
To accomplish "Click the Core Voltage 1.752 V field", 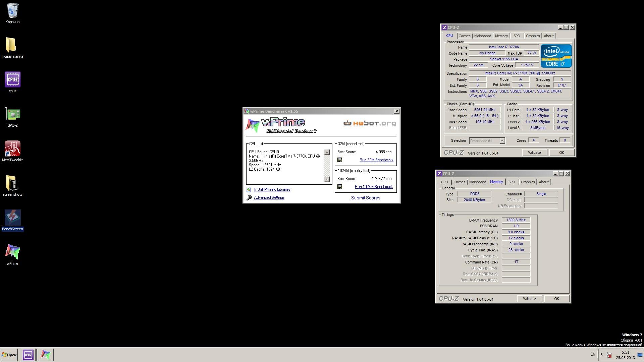I will pos(527,65).
